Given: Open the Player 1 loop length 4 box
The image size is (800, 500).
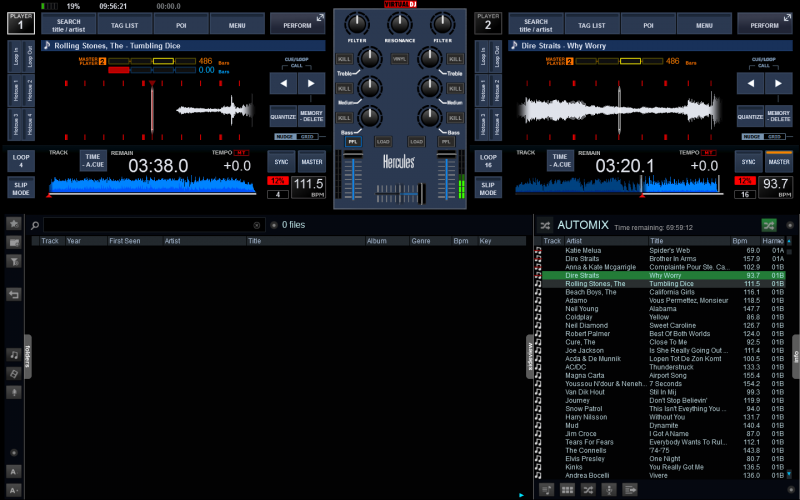Looking at the screenshot, I should [278, 194].
